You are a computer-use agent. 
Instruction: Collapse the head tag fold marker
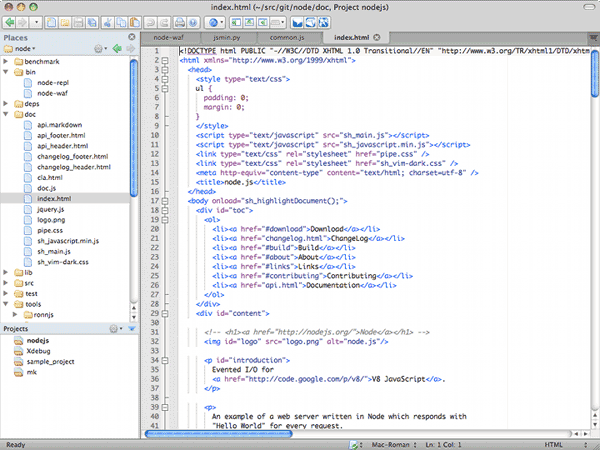click(x=164, y=69)
